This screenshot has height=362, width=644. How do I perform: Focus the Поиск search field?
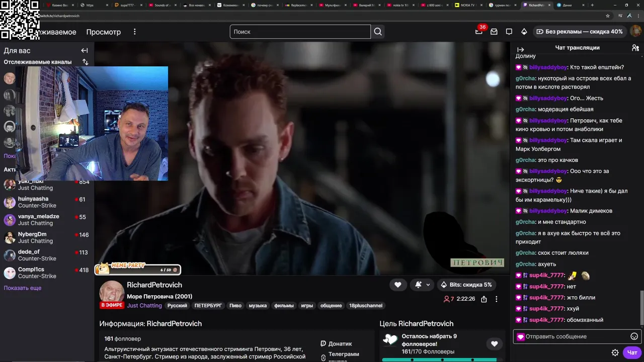(x=300, y=32)
